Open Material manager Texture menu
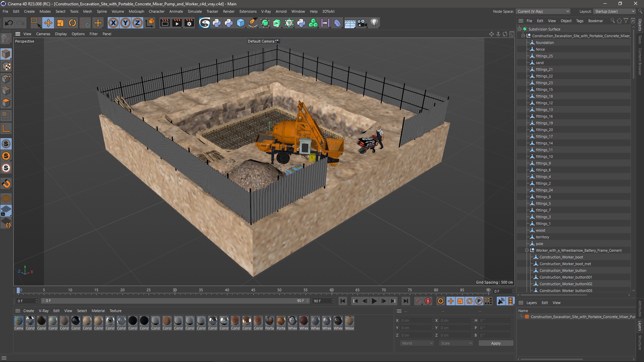The width and height of the screenshot is (644, 362). (x=115, y=311)
